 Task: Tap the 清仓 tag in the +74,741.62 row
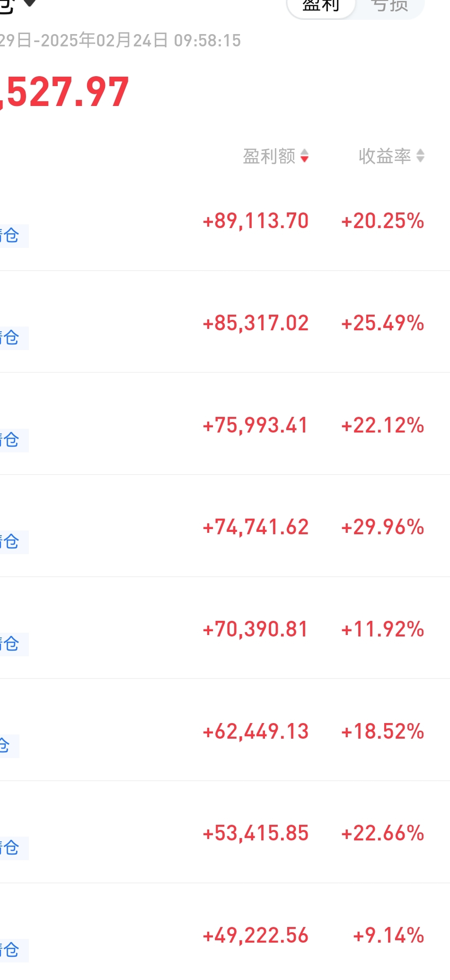point(11,542)
